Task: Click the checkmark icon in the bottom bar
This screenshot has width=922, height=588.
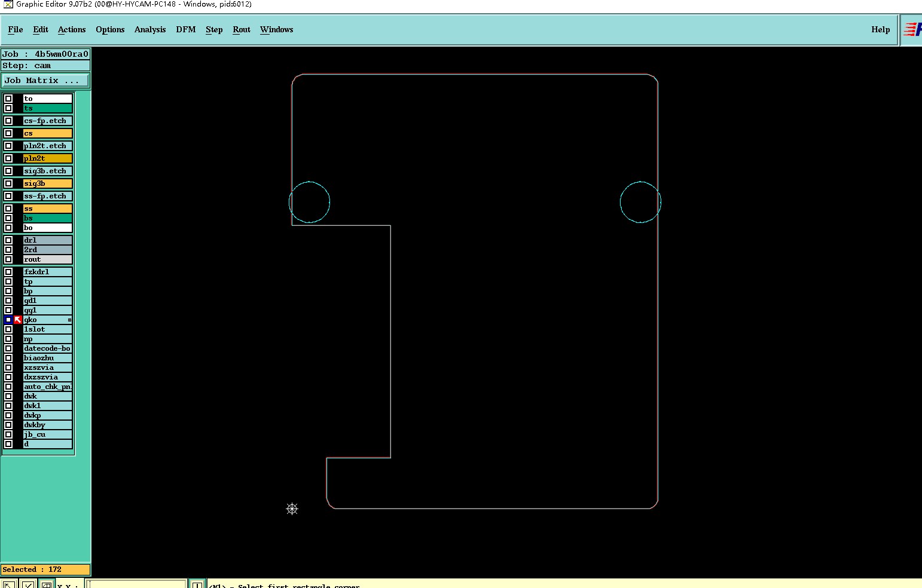Action: (x=28, y=584)
